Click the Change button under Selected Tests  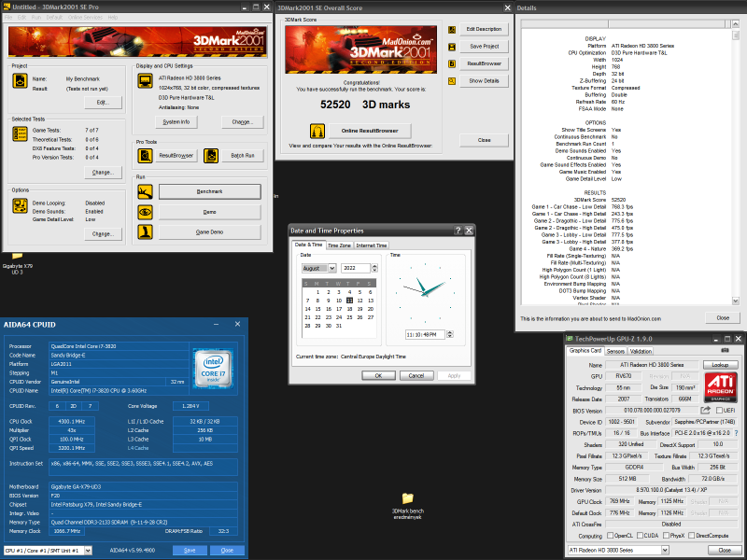coord(104,173)
